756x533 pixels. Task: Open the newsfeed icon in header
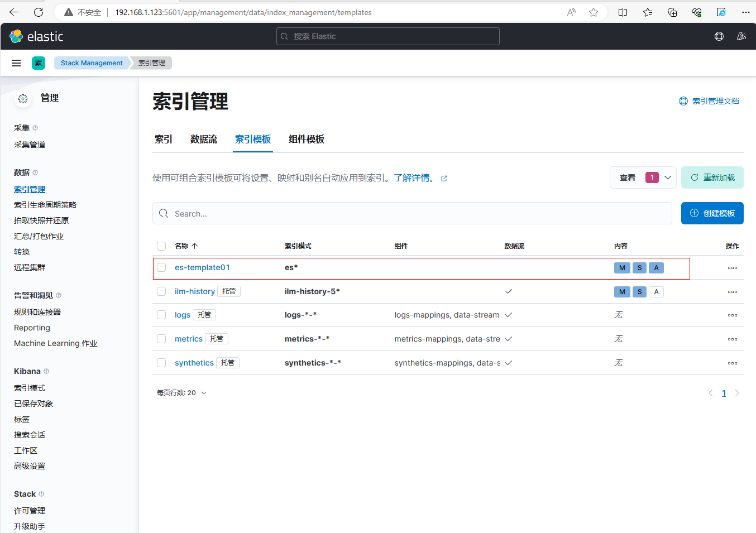pos(741,36)
